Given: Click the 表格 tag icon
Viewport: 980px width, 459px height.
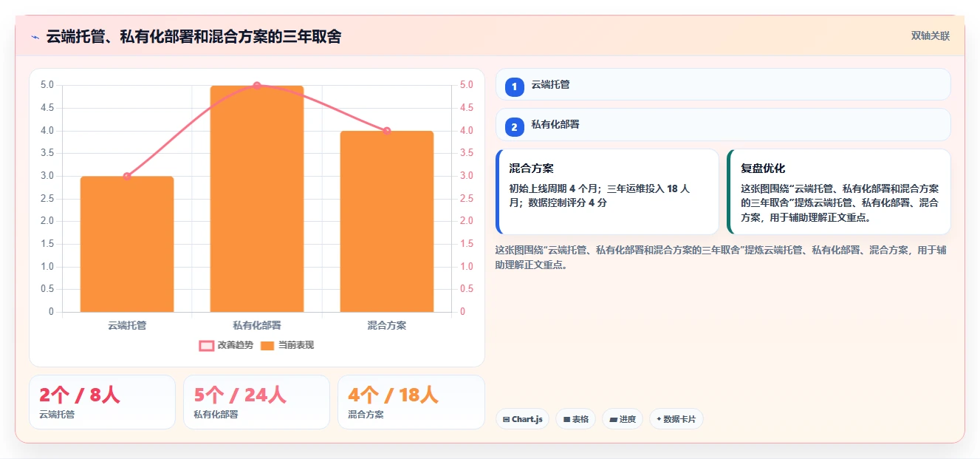Looking at the screenshot, I should click(x=566, y=419).
